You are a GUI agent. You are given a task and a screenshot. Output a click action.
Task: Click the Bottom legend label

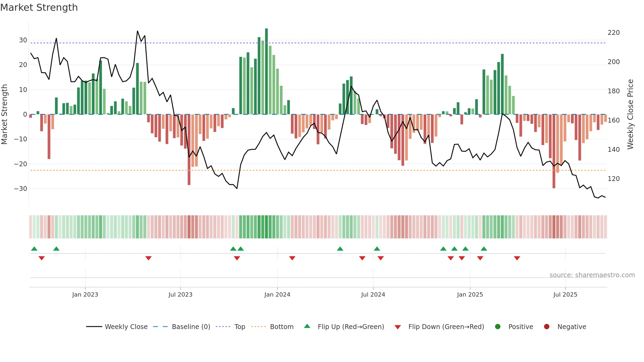[282, 327]
